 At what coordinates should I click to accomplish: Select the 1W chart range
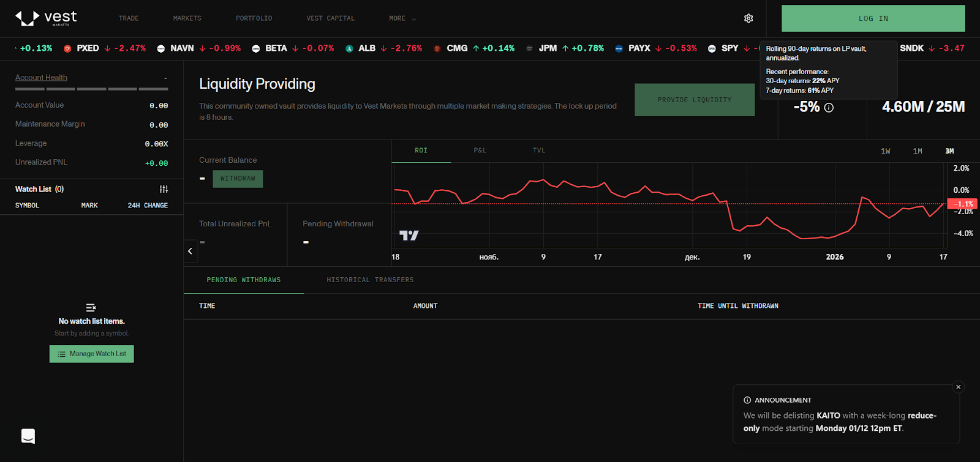click(886, 151)
